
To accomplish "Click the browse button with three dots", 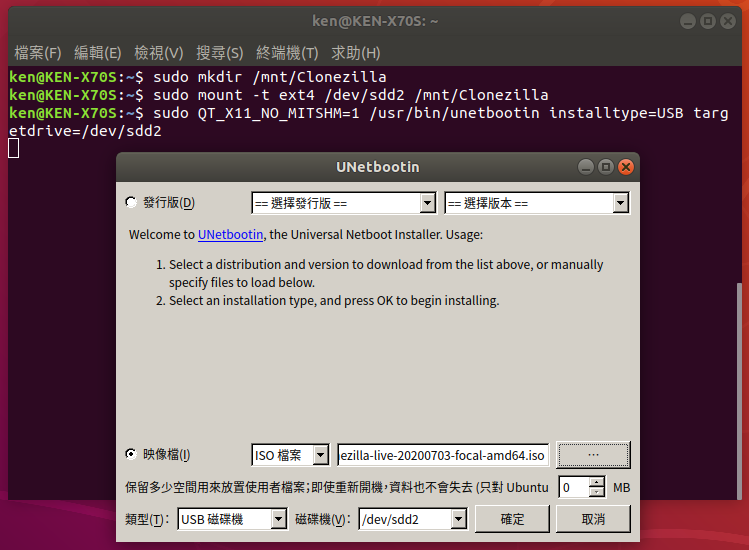I will click(593, 455).
